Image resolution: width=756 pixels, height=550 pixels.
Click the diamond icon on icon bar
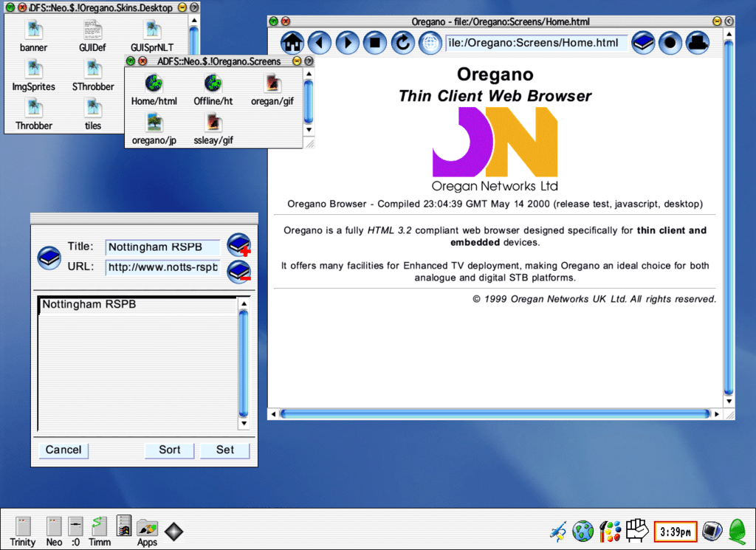[173, 532]
